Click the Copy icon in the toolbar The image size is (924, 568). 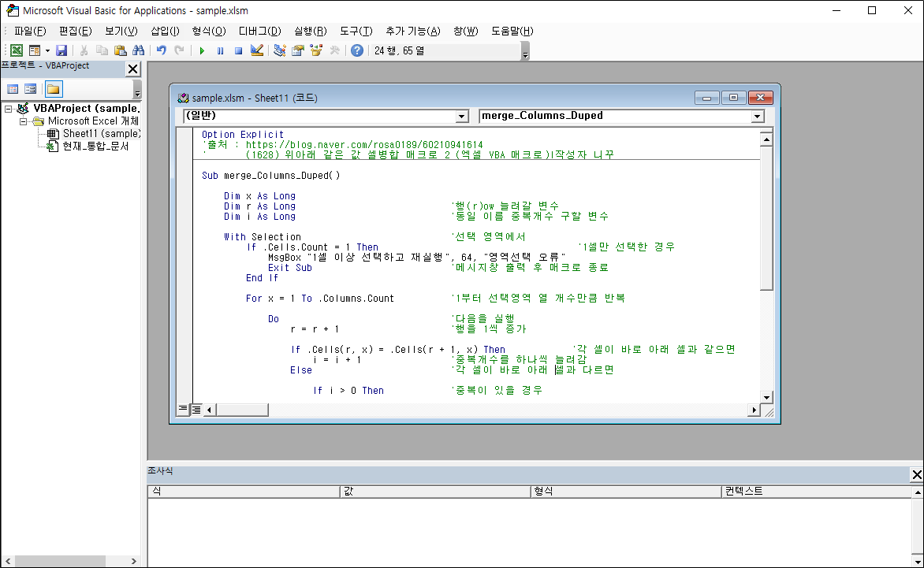(102, 50)
